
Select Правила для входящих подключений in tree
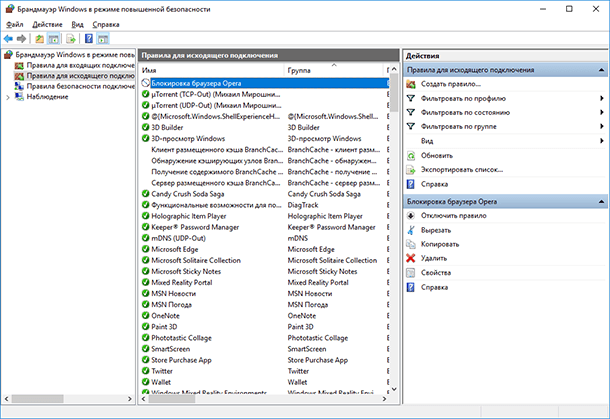pyautogui.click(x=81, y=65)
